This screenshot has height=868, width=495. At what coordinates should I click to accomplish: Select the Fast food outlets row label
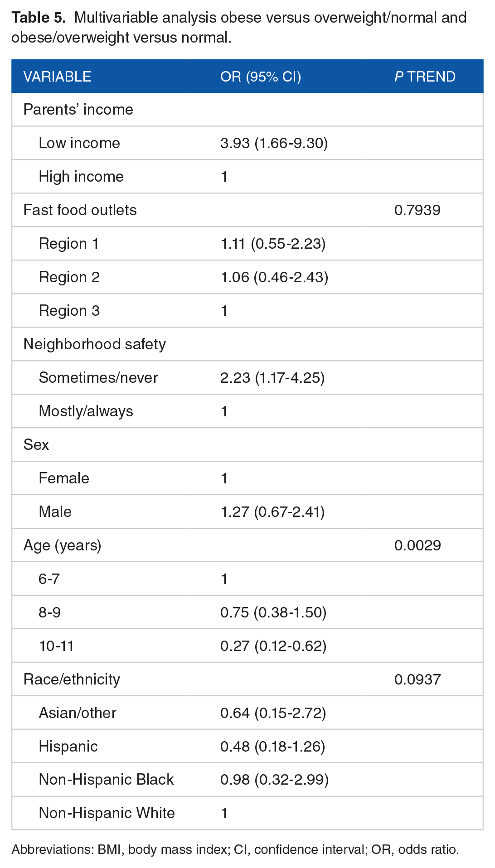pos(80,210)
